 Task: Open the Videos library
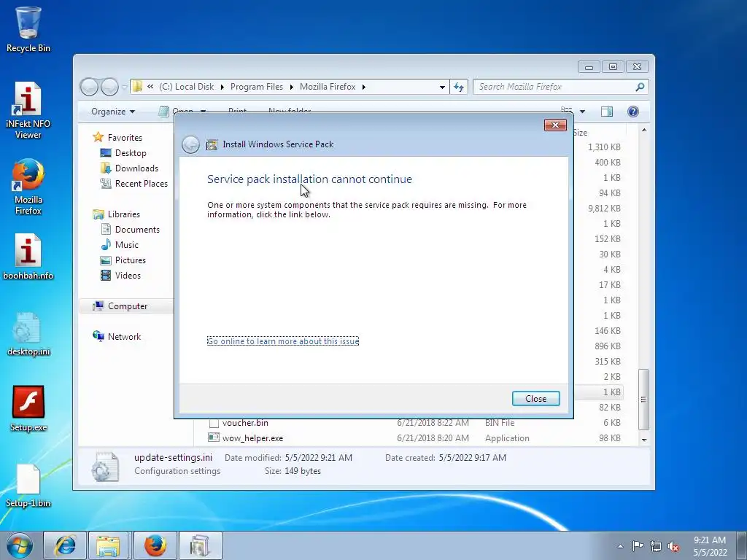tap(128, 275)
